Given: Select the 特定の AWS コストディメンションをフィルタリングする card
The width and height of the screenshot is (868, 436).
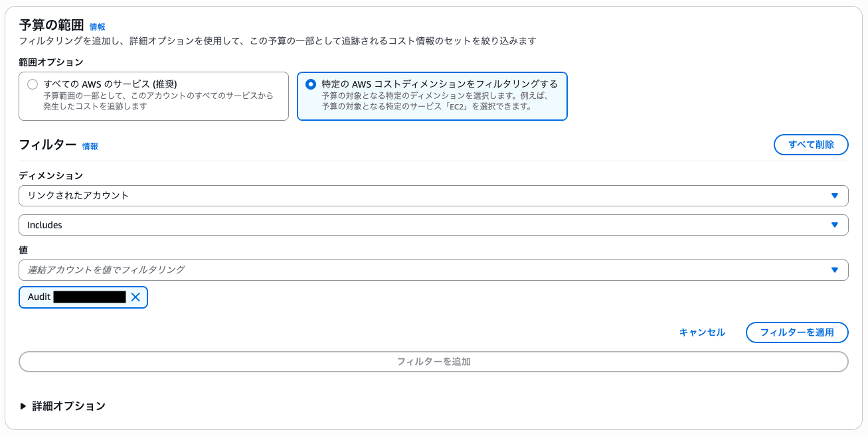Looking at the screenshot, I should (432, 96).
